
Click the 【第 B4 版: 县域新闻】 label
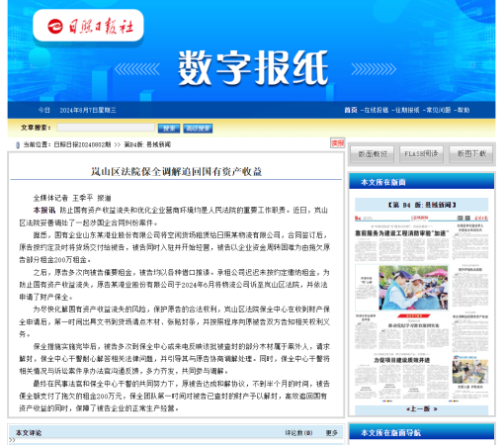pyautogui.click(x=422, y=205)
